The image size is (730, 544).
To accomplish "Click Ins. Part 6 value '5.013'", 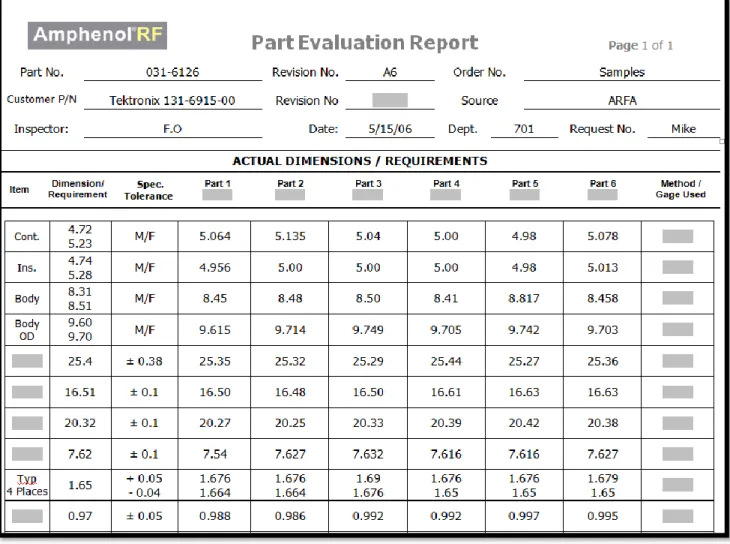I will (x=602, y=267).
